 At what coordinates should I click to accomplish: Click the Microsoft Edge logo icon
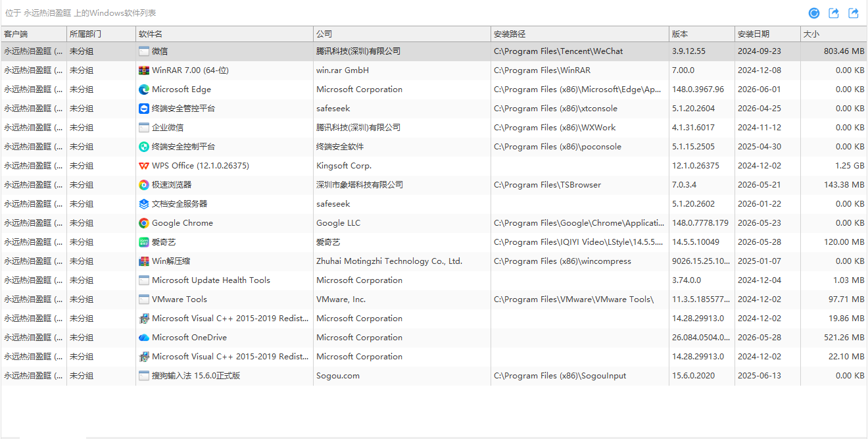[144, 90]
